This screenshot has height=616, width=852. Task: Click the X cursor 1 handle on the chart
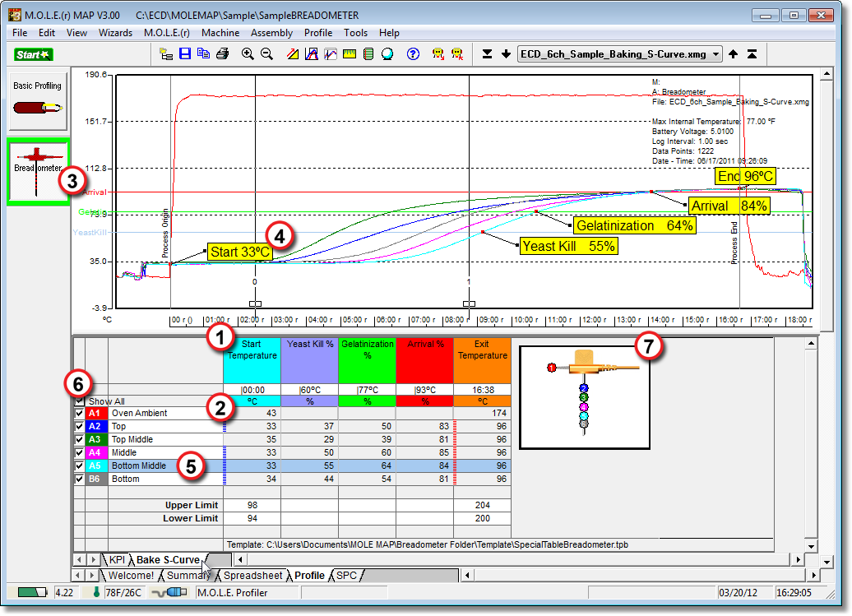pos(469,304)
